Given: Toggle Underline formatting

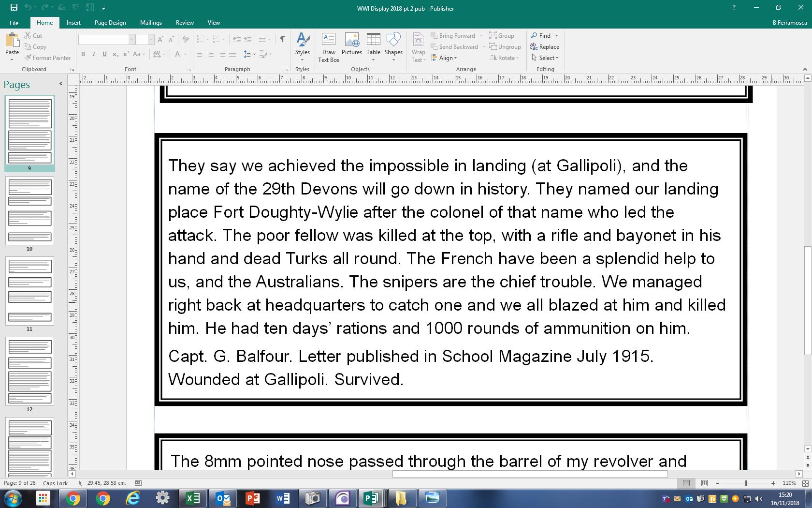Looking at the screenshot, I should [x=104, y=54].
